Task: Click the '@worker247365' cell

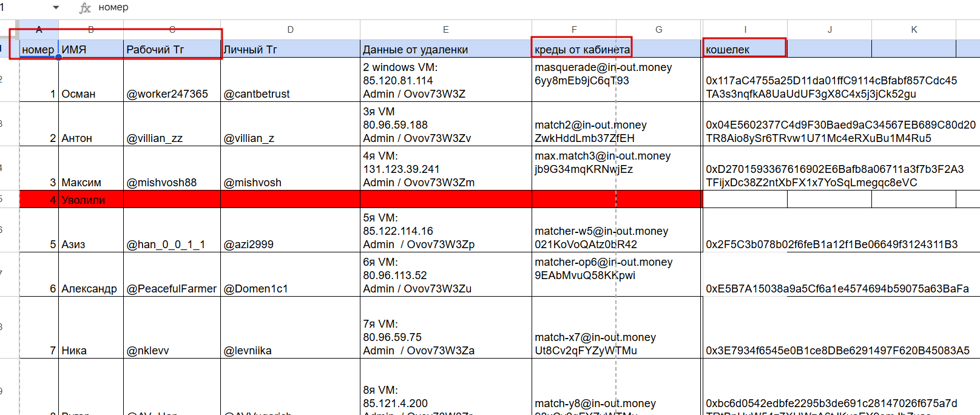Action: [172, 79]
